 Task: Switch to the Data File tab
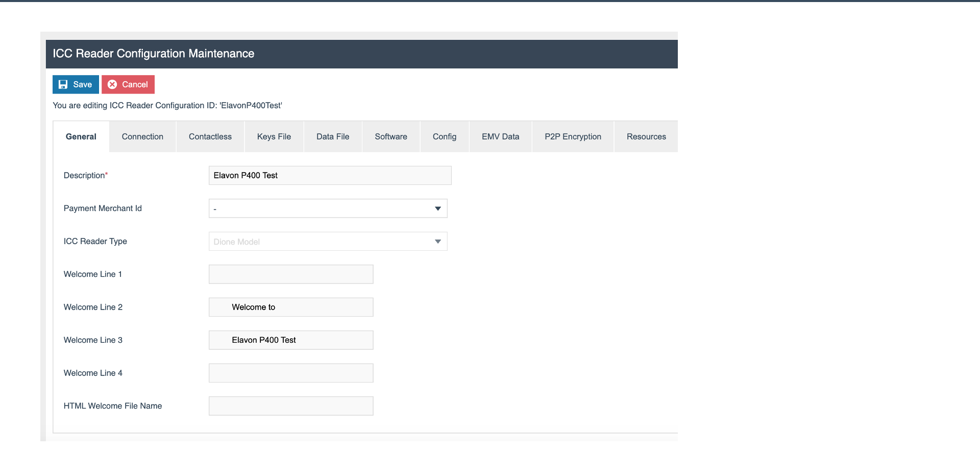333,136
